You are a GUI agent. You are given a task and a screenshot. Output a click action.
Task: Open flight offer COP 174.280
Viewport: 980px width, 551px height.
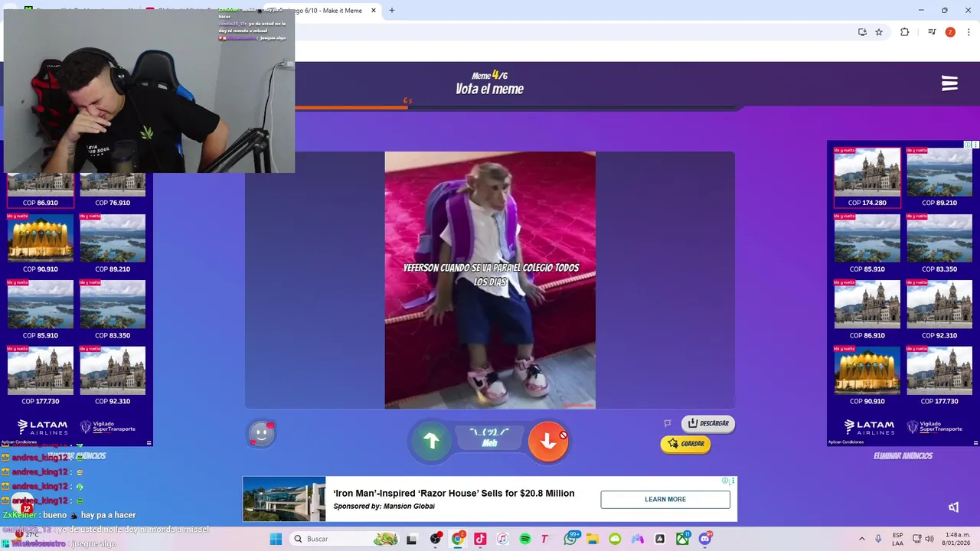click(867, 178)
